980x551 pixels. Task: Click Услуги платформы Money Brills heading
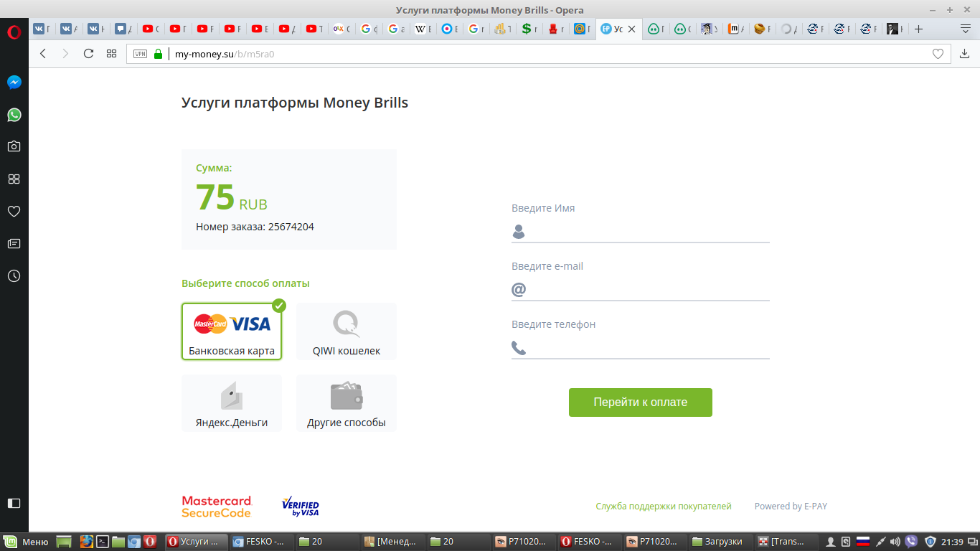295,103
